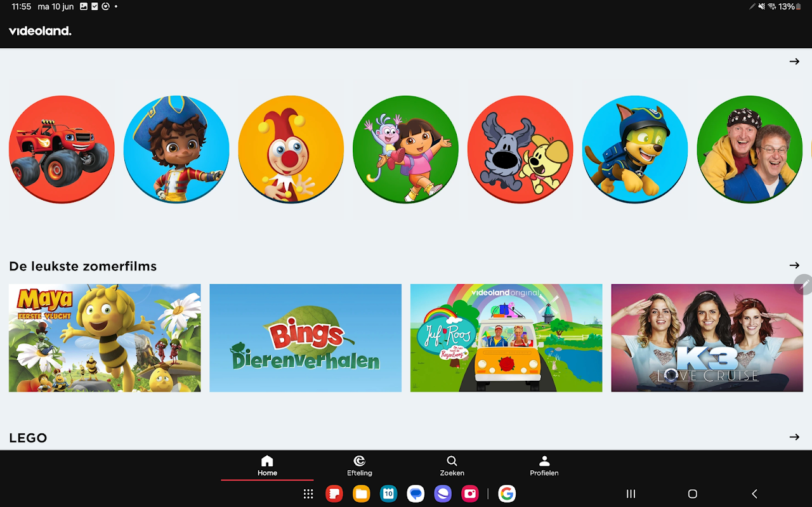
Task: Select the Home tab
Action: 267,466
